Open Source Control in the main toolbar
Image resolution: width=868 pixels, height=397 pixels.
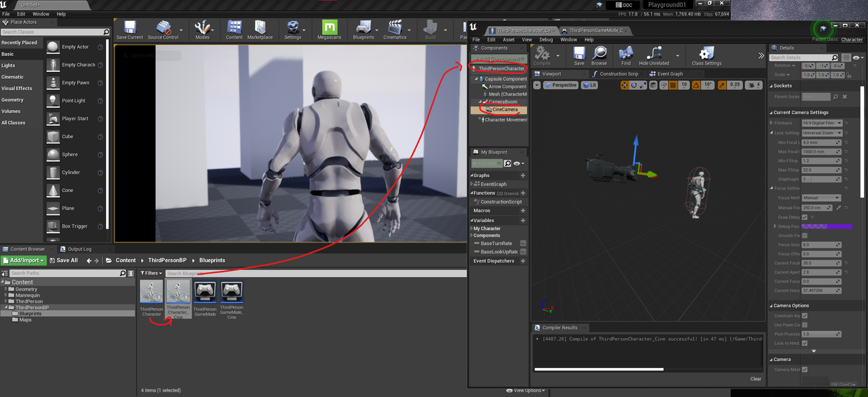point(163,30)
